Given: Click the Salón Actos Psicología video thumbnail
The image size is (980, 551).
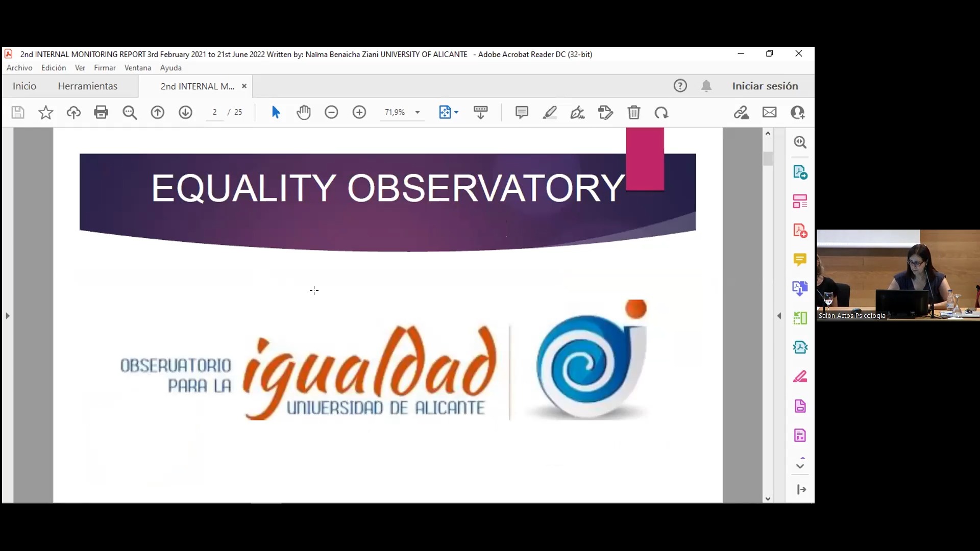Looking at the screenshot, I should (898, 275).
